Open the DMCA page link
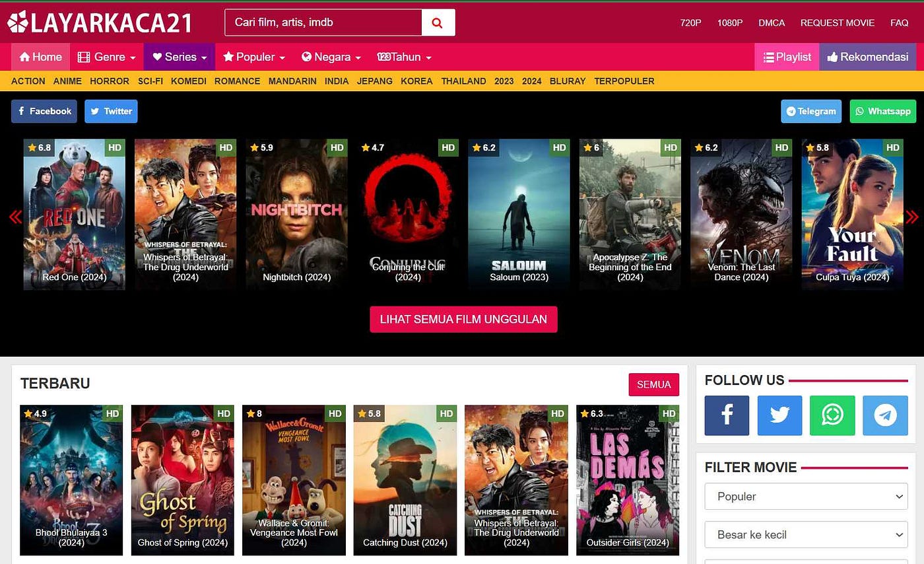Viewport: 924px width, 564px height. click(772, 22)
